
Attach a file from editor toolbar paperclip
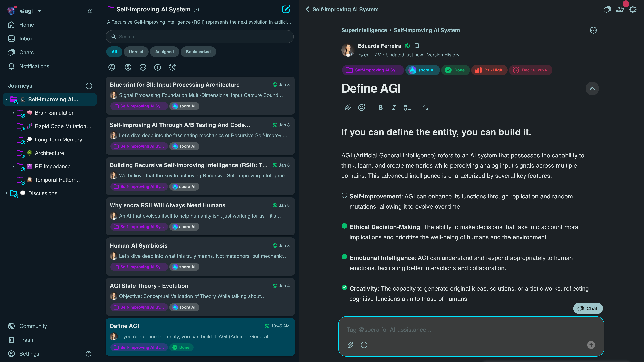[x=348, y=108]
